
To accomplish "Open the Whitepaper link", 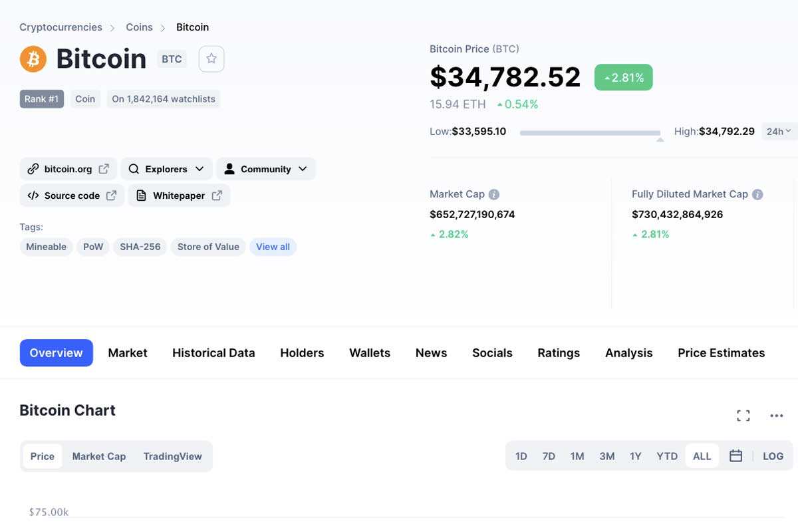I will (x=179, y=196).
